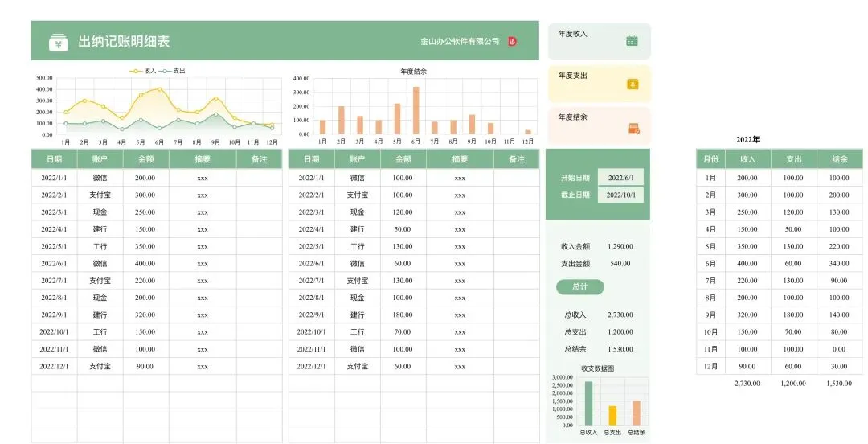The height and width of the screenshot is (444, 868).
Task: Click the 支出 column header in monthly table
Action: (794, 159)
